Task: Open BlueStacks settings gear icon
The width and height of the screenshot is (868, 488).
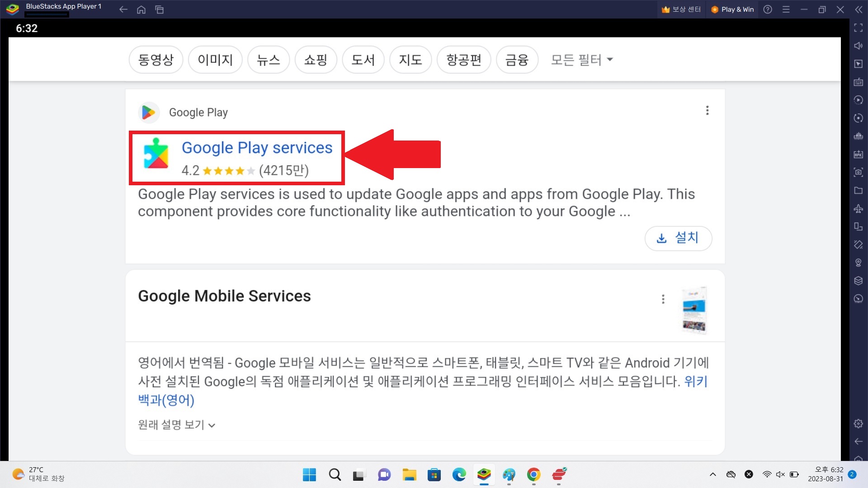Action: tap(859, 423)
